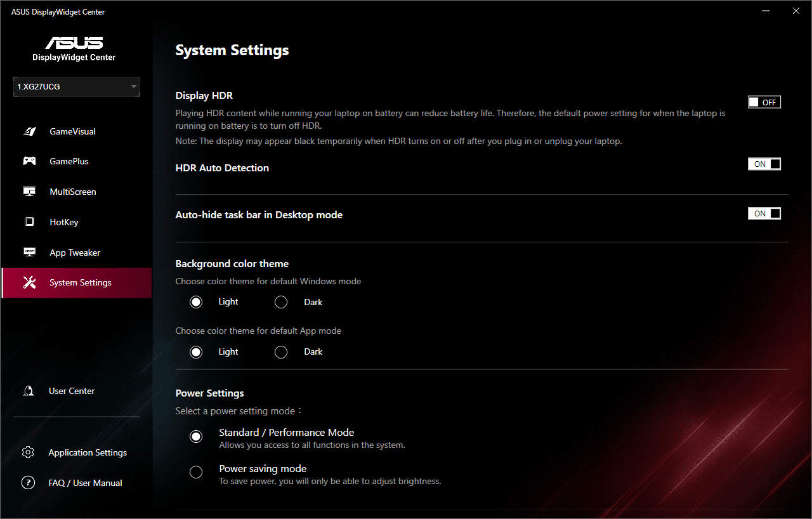This screenshot has width=812, height=519.
Task: Select Dark theme for default Windows mode
Action: (x=281, y=303)
